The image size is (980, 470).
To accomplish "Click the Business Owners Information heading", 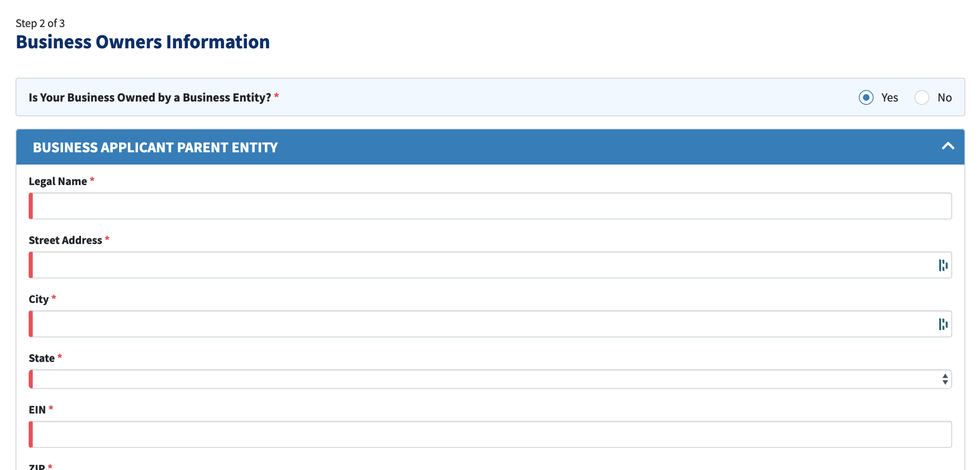I will tap(142, 42).
